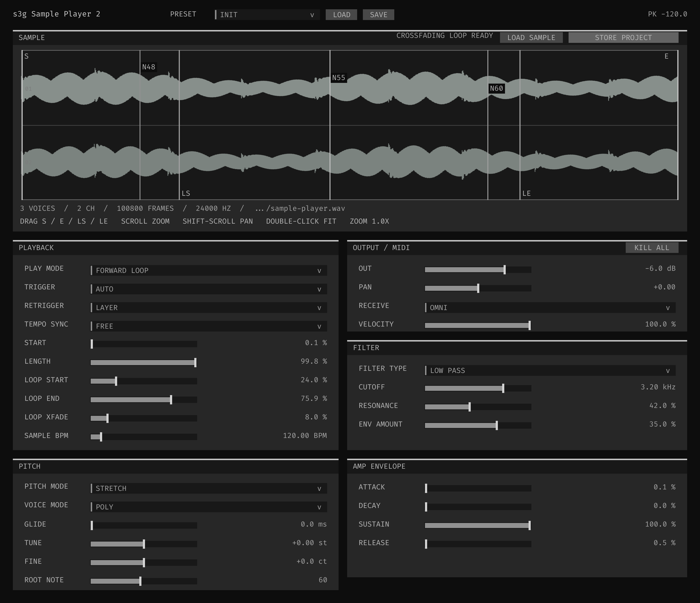Click the TUNE slider handle

coord(144,544)
